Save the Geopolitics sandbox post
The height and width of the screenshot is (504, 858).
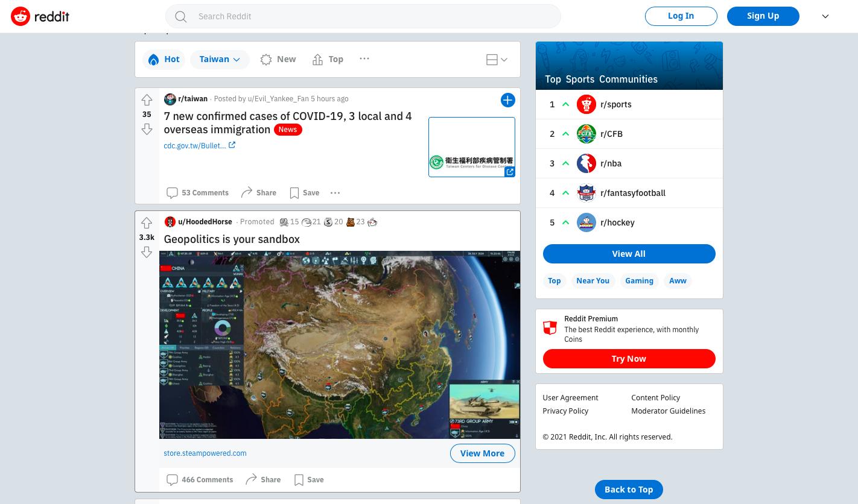[309, 480]
